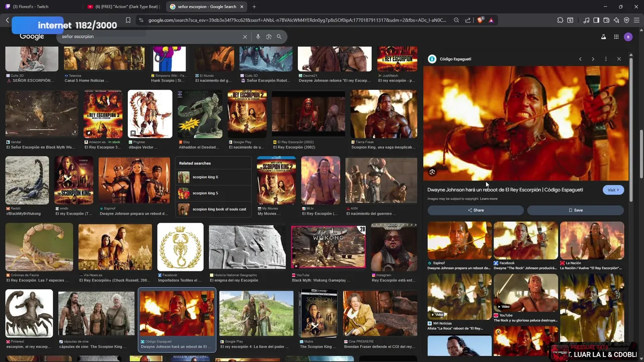Search by image with the Lens icon
The width and height of the screenshot is (644, 362).
[269, 37]
